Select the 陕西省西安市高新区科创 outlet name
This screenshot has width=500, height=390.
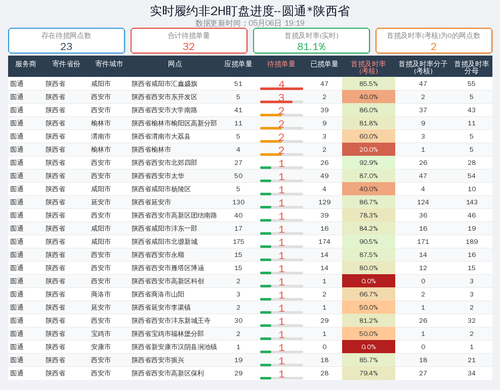(168, 281)
